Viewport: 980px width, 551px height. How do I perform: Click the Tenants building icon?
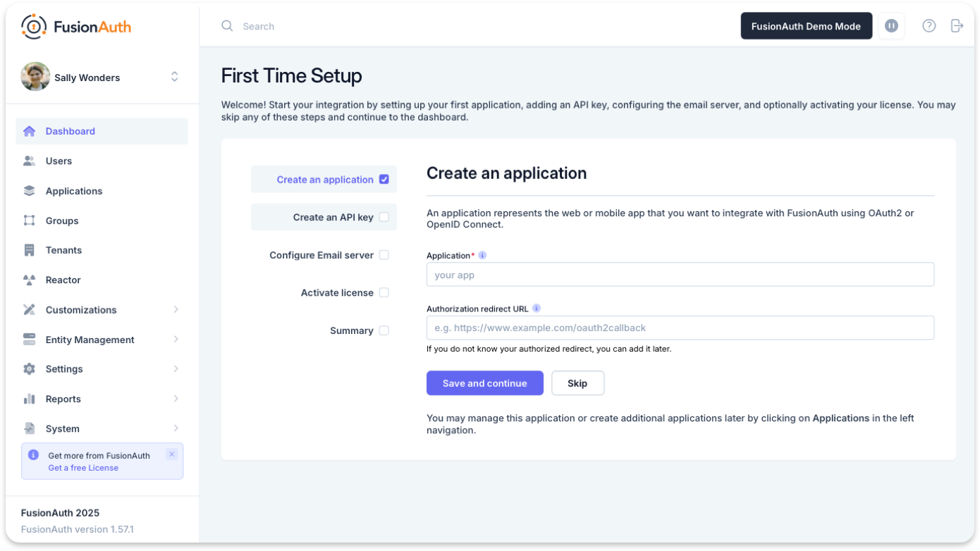(x=29, y=250)
